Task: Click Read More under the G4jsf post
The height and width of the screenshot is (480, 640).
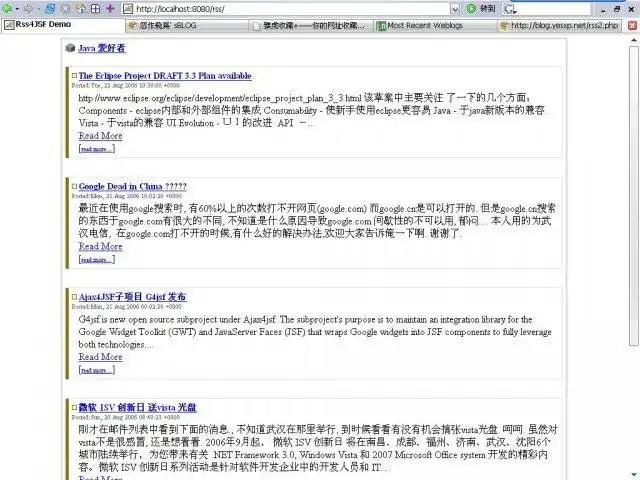Action: (100, 357)
